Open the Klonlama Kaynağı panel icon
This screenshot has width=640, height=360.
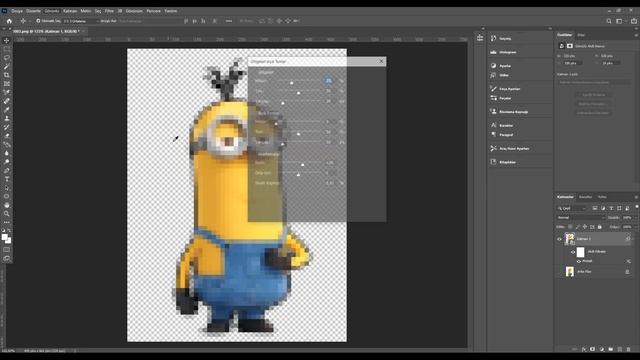point(493,111)
